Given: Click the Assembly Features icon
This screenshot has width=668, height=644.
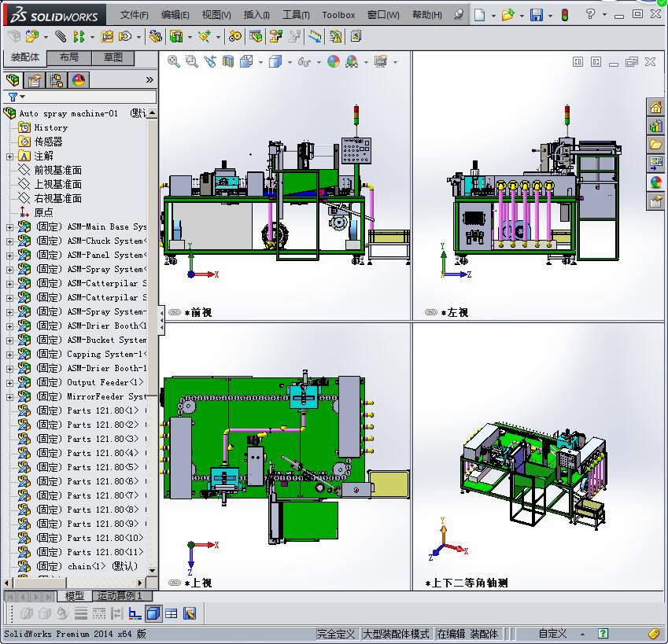Looking at the screenshot, I should [176, 37].
